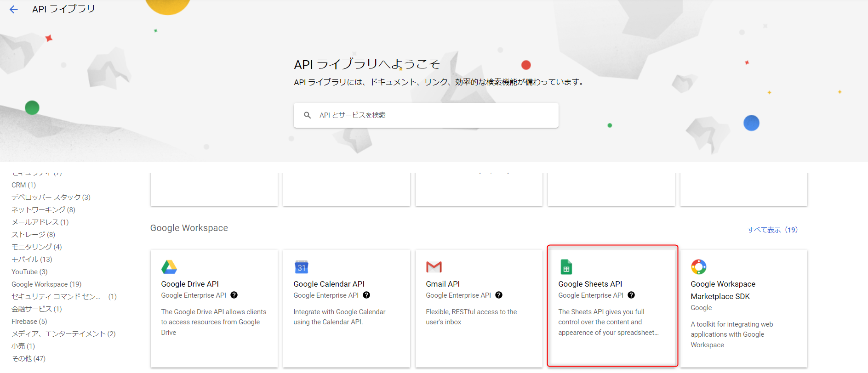
Task: Click the back arrow icon
Action: [14, 10]
